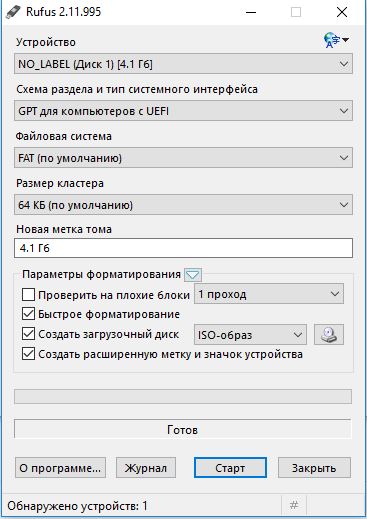
Task: Open the Журнал log button
Action: [x=146, y=468]
